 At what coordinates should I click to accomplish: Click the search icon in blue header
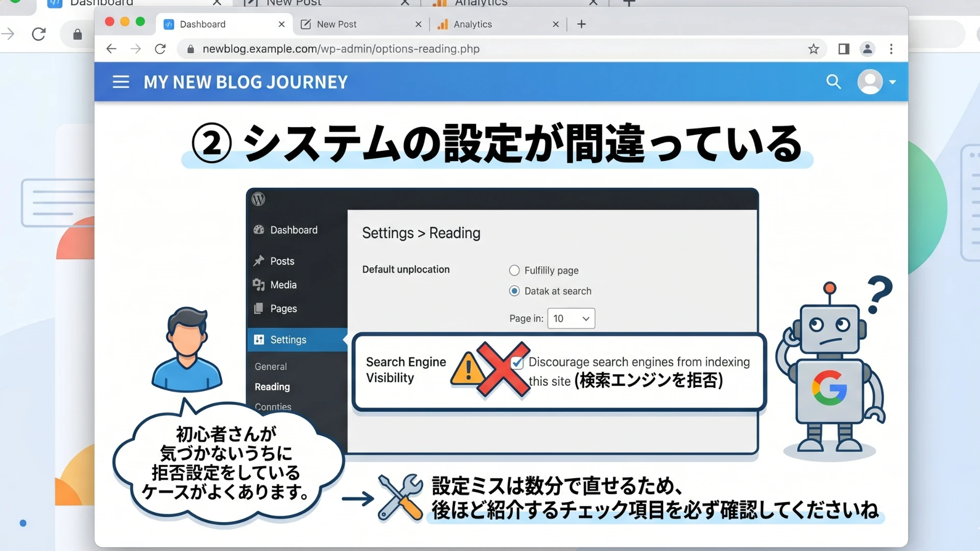[x=834, y=82]
